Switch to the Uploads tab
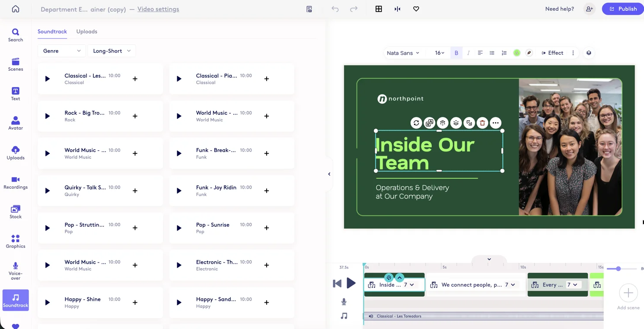The height and width of the screenshot is (329, 644). tap(86, 31)
